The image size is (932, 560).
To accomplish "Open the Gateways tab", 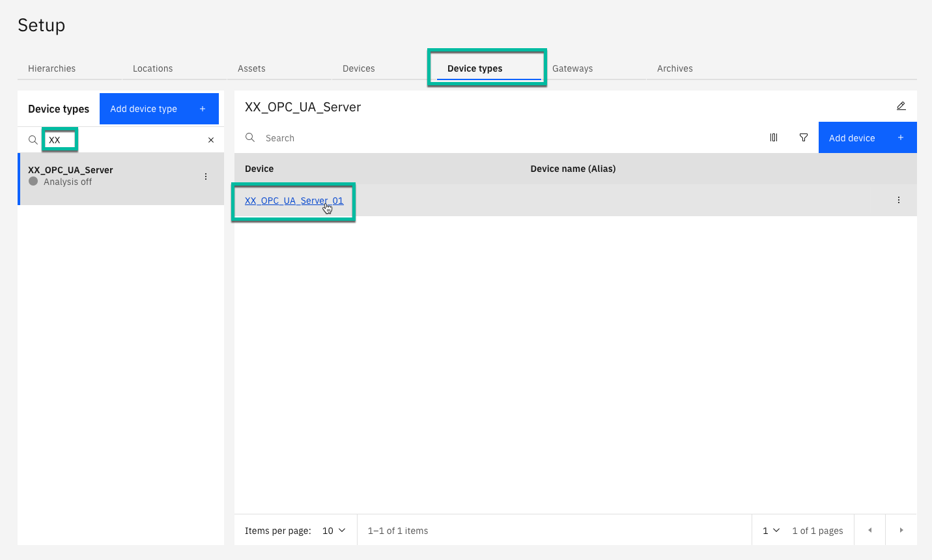I will 572,68.
